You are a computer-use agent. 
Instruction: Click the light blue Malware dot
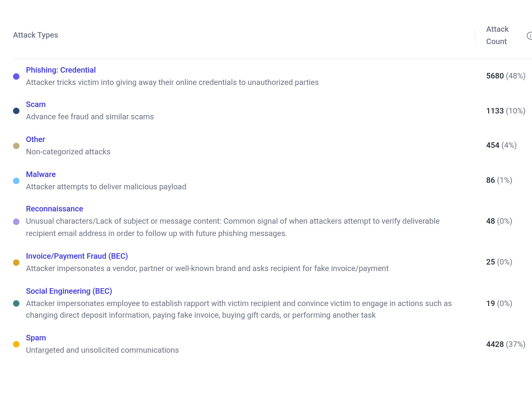pos(16,181)
